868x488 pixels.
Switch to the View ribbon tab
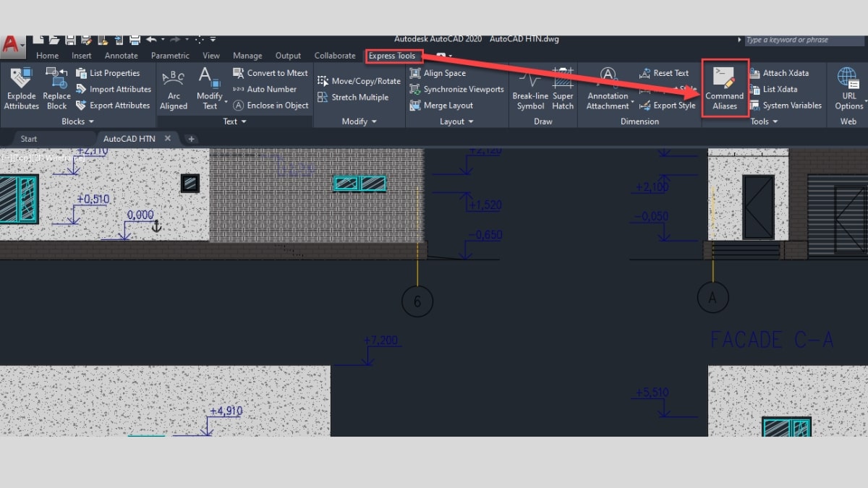[x=211, y=56]
